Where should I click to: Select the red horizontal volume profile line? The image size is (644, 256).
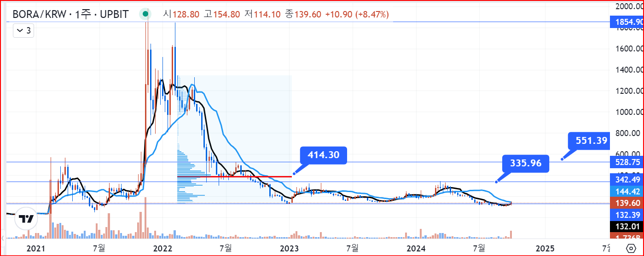[234, 176]
